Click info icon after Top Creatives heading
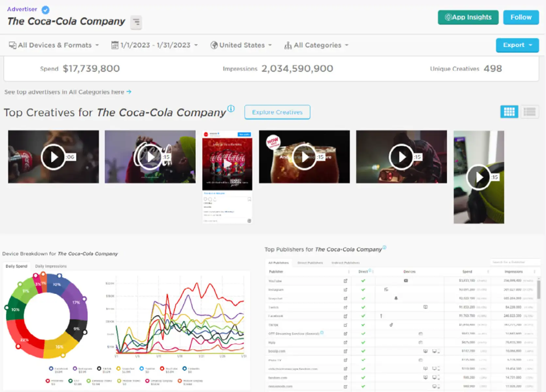This screenshot has height=392, width=546. tap(231, 108)
